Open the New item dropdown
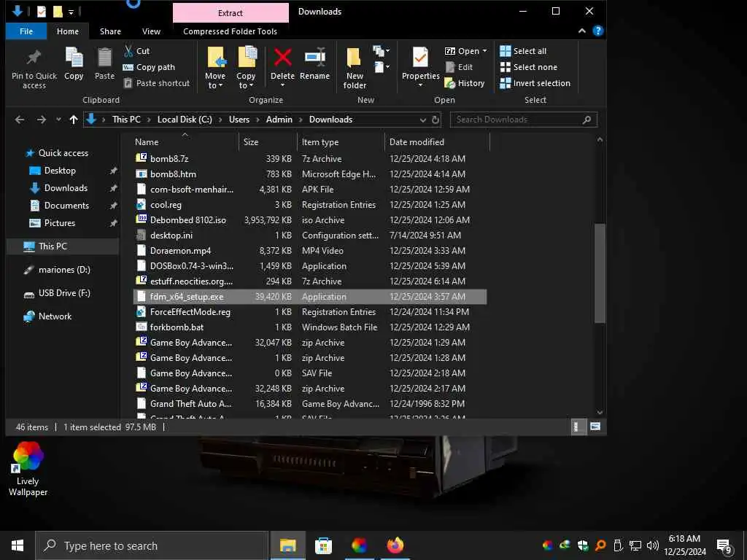The image size is (747, 560). tap(382, 51)
